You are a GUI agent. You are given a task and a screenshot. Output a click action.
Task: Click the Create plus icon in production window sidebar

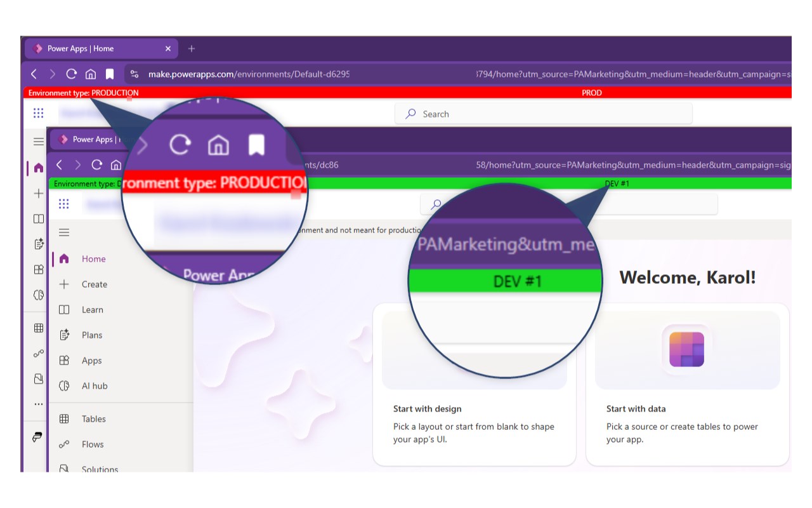pyautogui.click(x=39, y=194)
